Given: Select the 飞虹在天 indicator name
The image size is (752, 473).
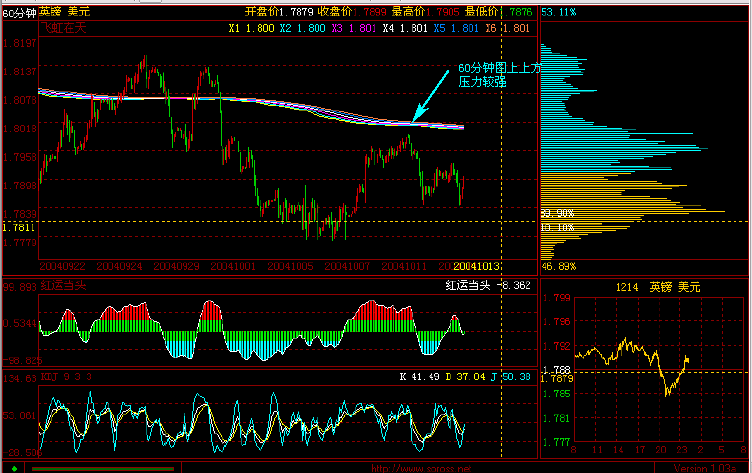Looking at the screenshot, I should (63, 28).
